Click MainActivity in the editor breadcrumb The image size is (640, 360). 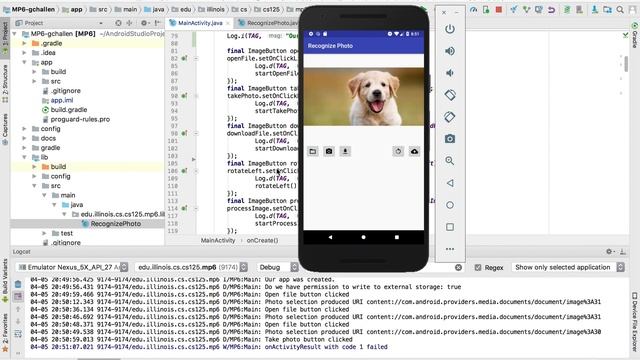click(x=218, y=240)
